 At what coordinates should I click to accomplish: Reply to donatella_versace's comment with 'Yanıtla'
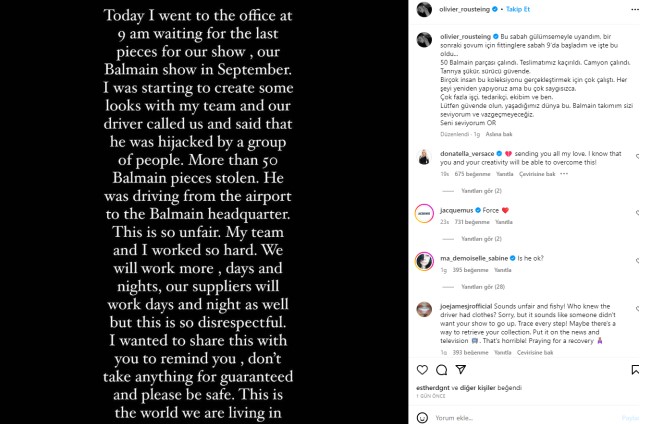502,173
